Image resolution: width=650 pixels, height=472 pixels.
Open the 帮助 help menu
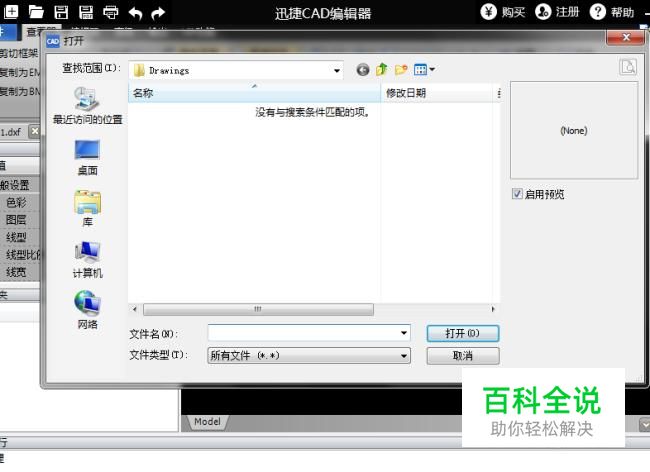tap(612, 12)
